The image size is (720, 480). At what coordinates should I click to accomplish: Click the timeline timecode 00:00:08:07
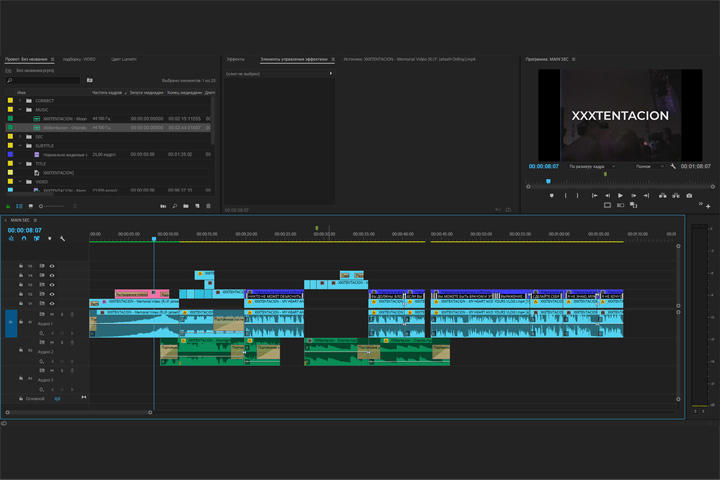click(24, 230)
